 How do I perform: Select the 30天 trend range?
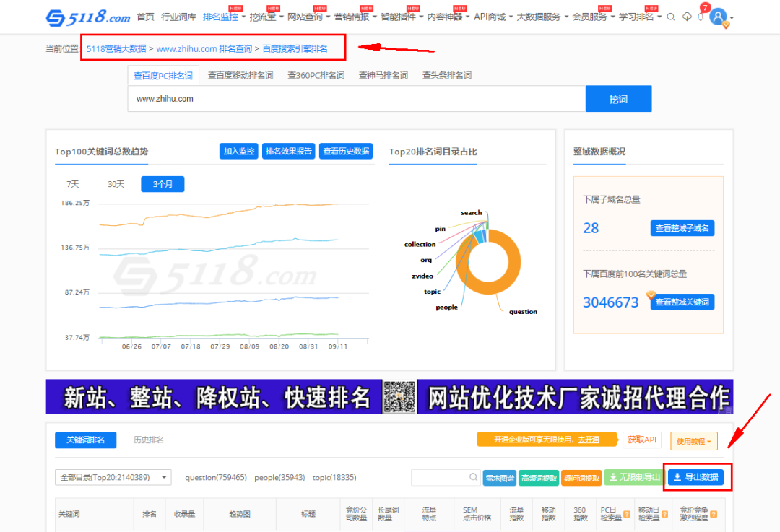116,184
